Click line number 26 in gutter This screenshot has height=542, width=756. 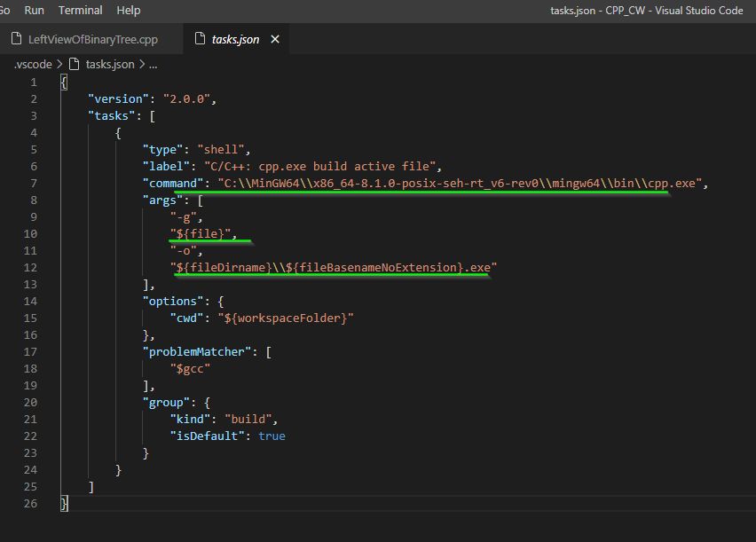[x=30, y=504]
